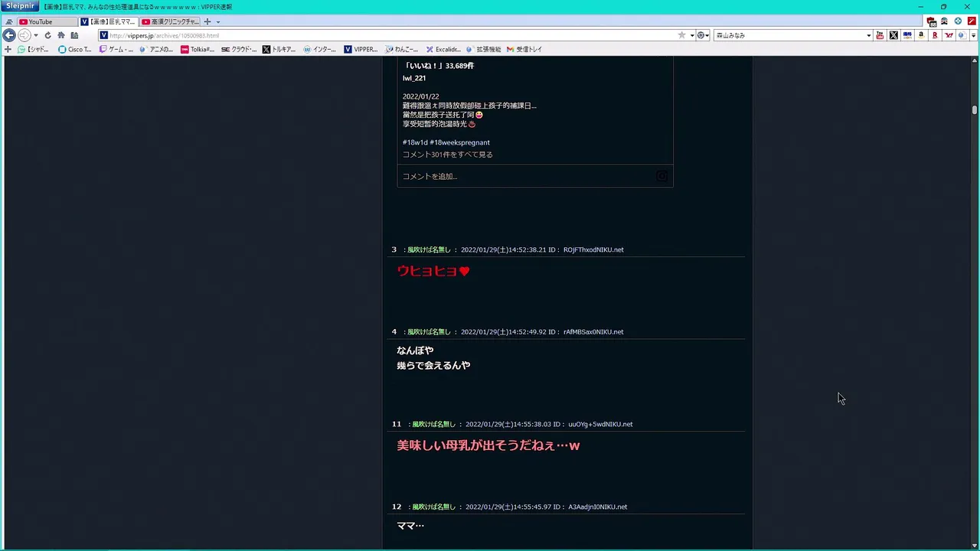
Task: Click the globe page search icon
Action: pos(962,35)
